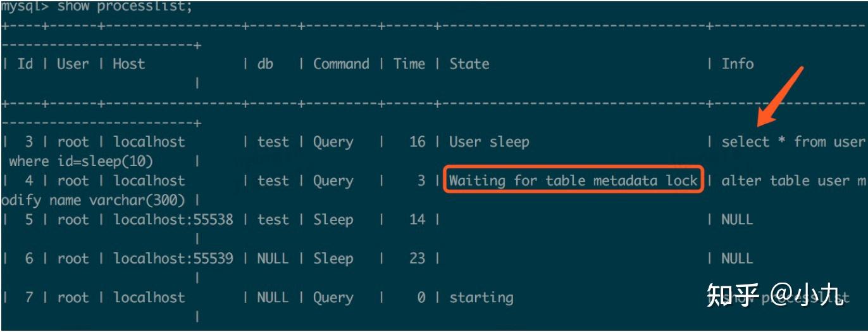
Task: Click the "Time" column header
Action: click(409, 63)
